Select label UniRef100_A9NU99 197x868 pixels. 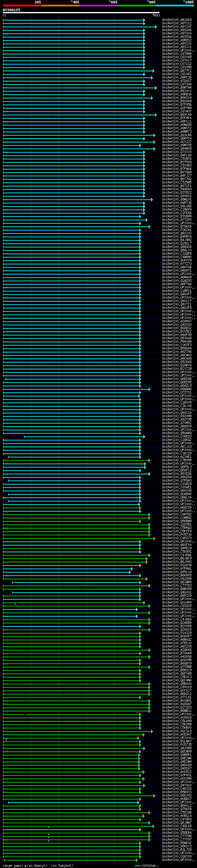(x=177, y=125)
